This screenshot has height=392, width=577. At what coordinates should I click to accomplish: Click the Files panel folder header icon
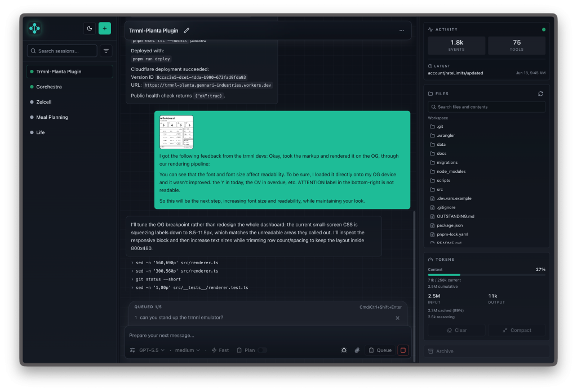point(430,93)
